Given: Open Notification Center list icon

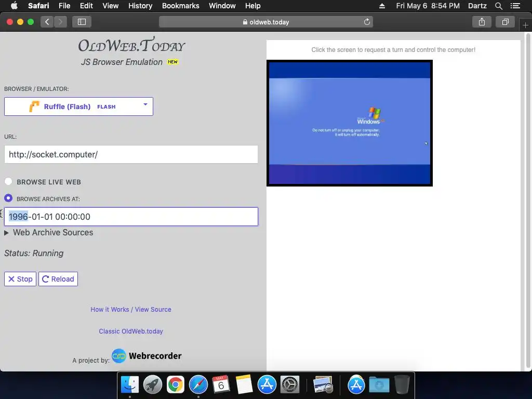Looking at the screenshot, I should [x=515, y=6].
